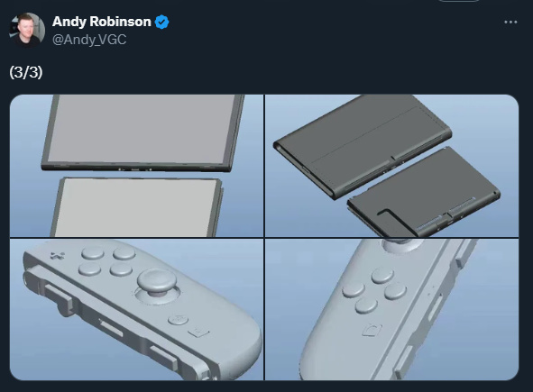Click the pentagon-shaped button on bottom-right Joy-Con

pyautogui.click(x=372, y=330)
